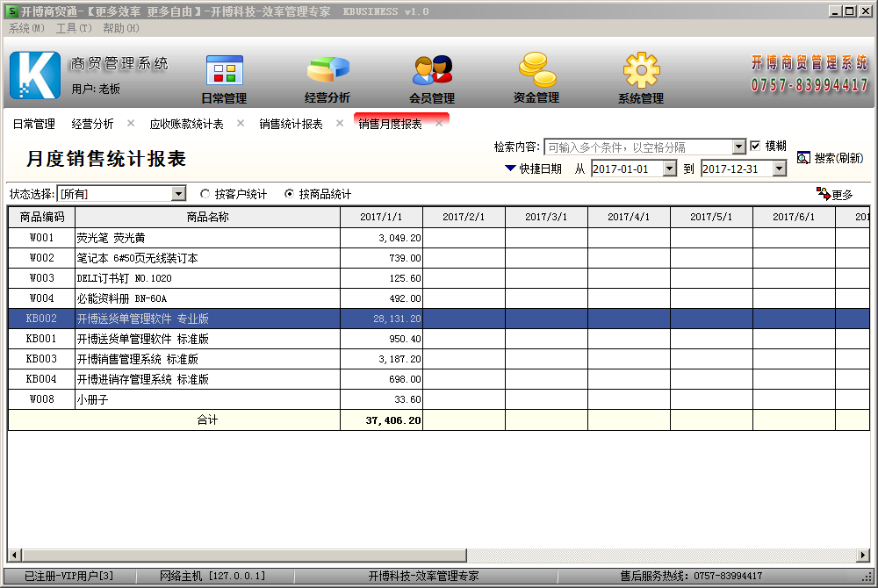Image resolution: width=878 pixels, height=588 pixels.
Task: Open the start date 2017-01-01 dropdown arrow
Action: 670,169
